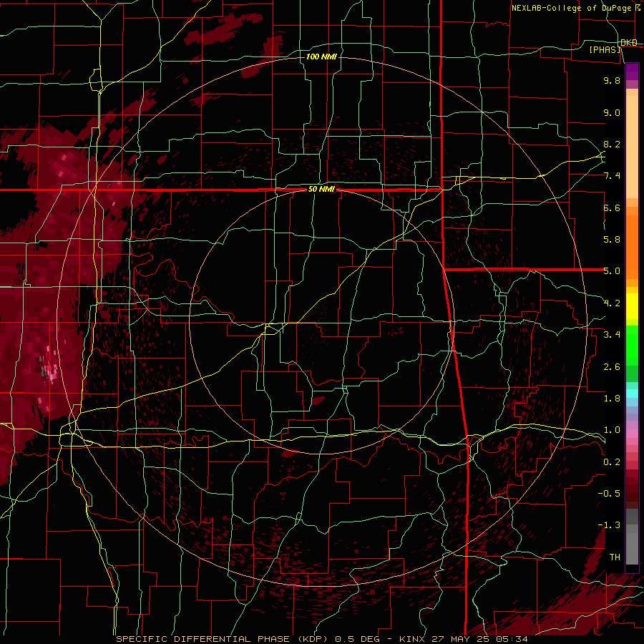Click the 9.0 legend value
The width and height of the screenshot is (644, 644).
click(x=612, y=112)
